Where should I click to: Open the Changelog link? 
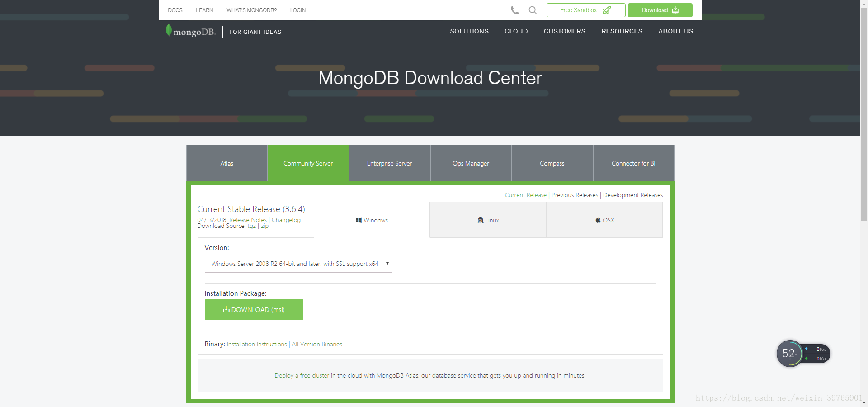(x=286, y=220)
